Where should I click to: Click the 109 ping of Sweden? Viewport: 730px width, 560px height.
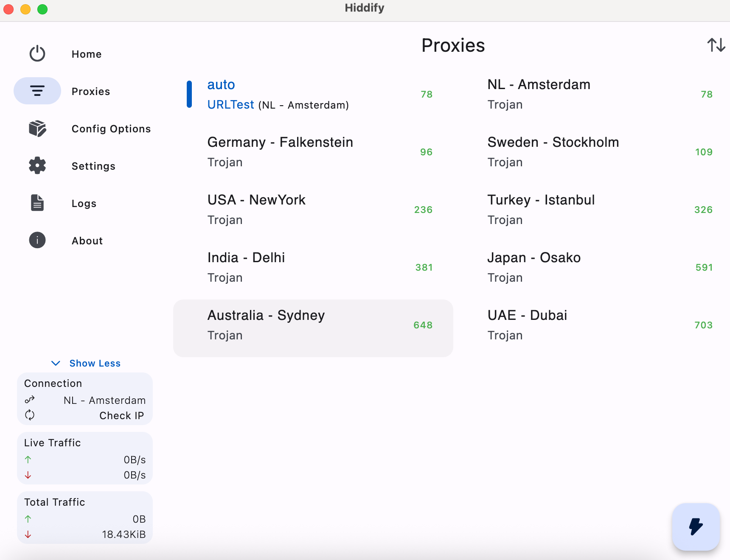pos(704,152)
